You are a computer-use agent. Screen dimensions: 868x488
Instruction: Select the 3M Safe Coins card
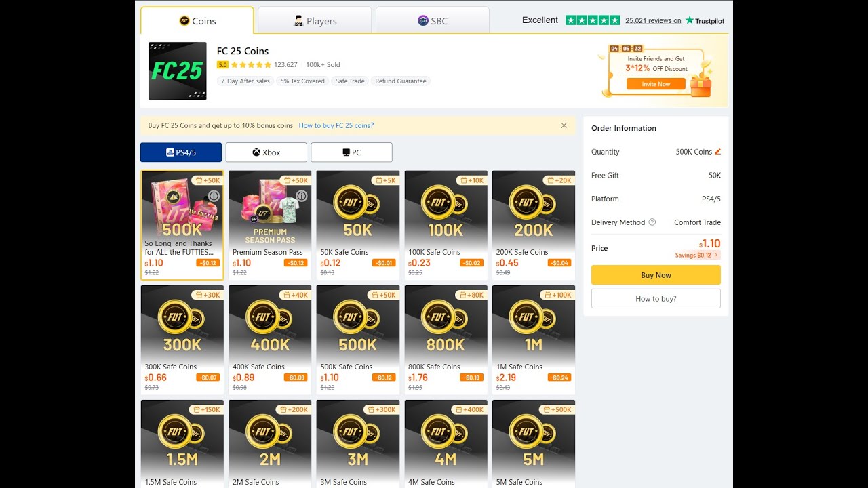click(358, 444)
